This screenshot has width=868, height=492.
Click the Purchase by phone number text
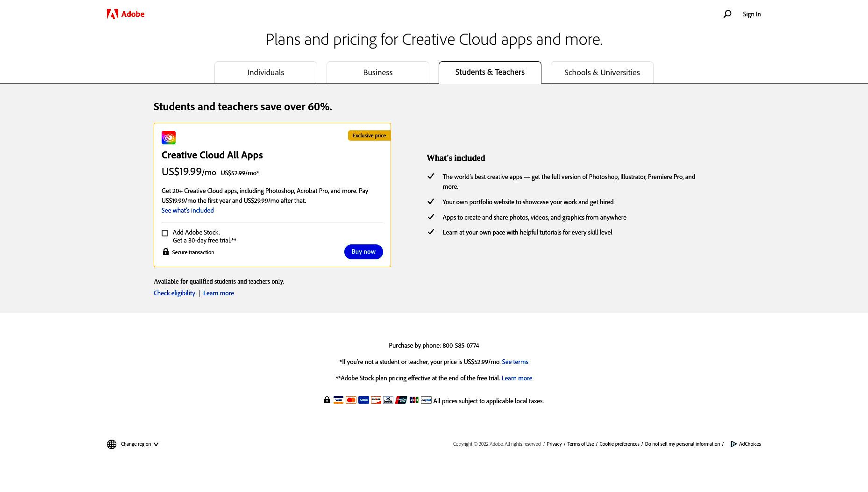[434, 345]
